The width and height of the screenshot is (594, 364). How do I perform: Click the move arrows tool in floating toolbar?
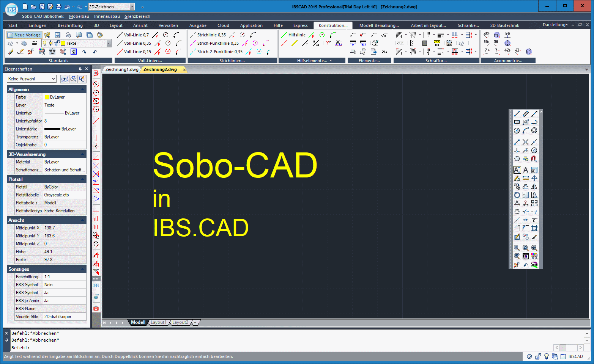pyautogui.click(x=534, y=178)
